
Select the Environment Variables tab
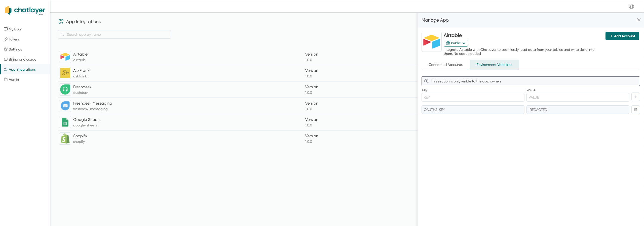click(494, 65)
